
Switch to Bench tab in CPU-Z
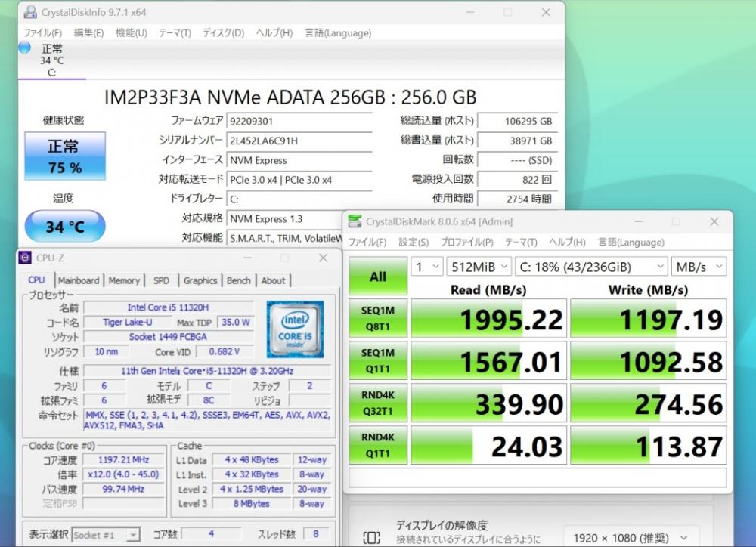[239, 280]
